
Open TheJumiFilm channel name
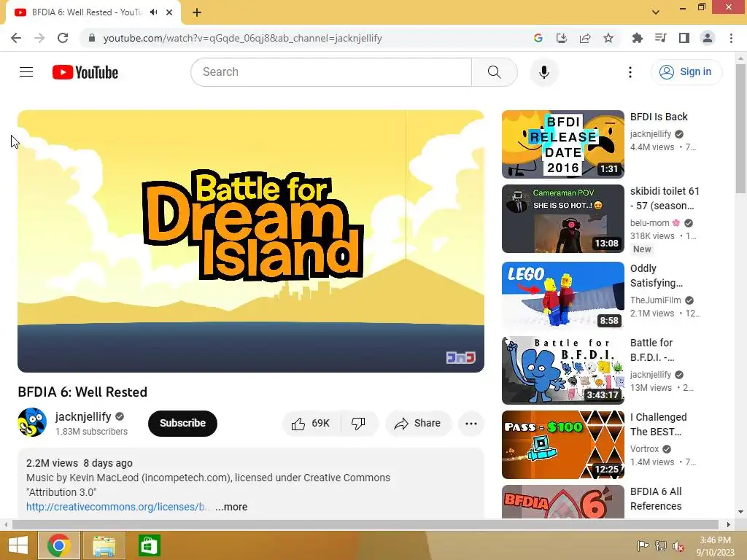(656, 300)
